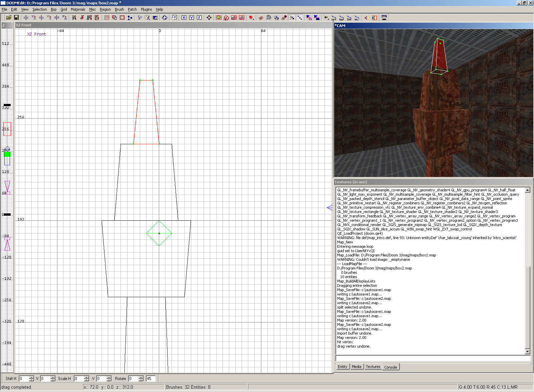This screenshot has height=392, width=534.
Task: Click the console command input line
Action: coord(433,358)
